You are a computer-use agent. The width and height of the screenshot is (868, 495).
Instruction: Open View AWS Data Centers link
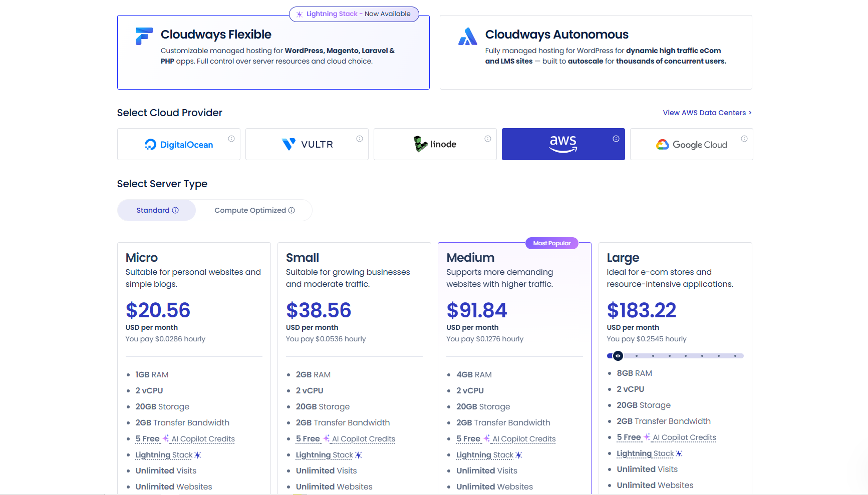[707, 113]
